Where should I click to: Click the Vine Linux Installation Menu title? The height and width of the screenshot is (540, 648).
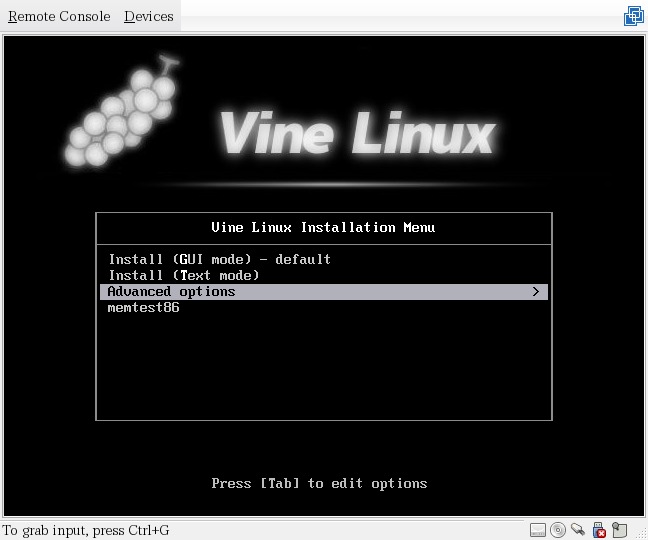[323, 228]
